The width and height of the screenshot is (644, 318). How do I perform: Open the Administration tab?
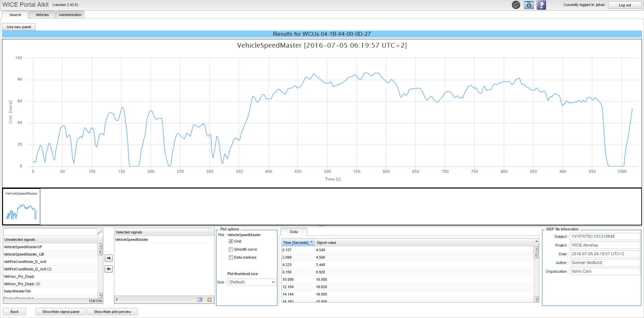(x=70, y=15)
